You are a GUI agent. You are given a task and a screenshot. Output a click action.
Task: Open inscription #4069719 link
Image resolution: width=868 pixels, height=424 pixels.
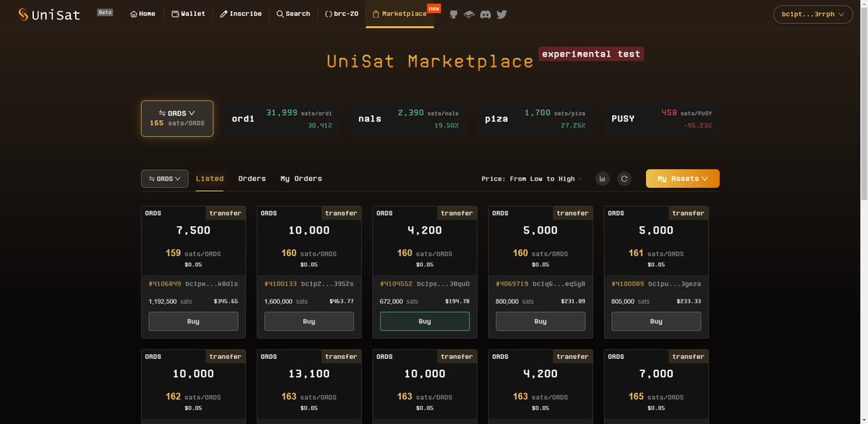click(x=512, y=284)
